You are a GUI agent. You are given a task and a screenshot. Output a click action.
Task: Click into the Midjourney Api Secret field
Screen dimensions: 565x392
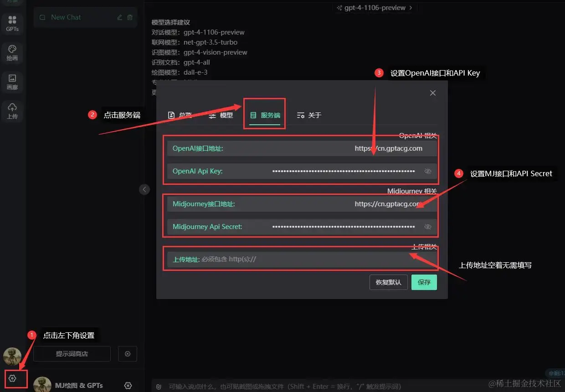click(302, 227)
